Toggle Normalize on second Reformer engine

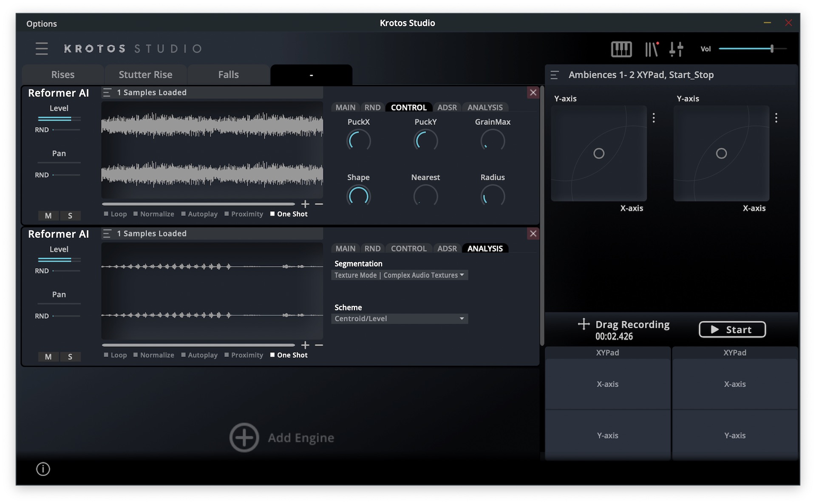(x=136, y=355)
